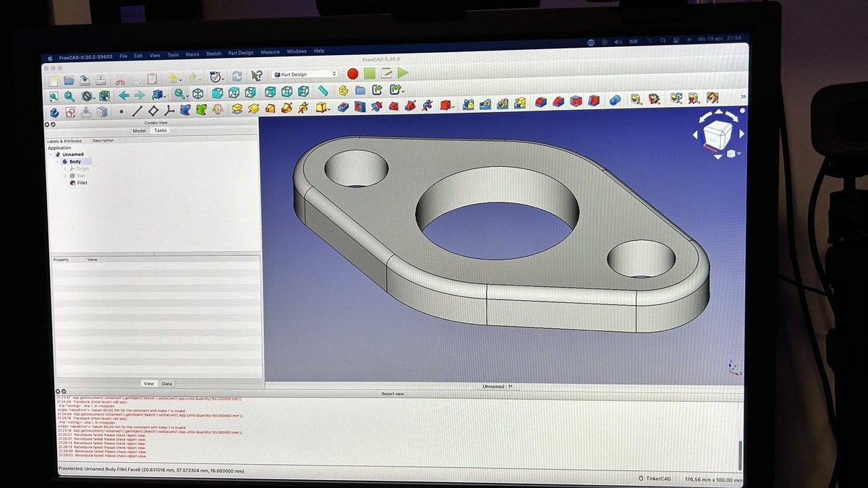Open the Undo dropdown arrow
Image resolution: width=868 pixels, height=488 pixels.
click(x=182, y=79)
